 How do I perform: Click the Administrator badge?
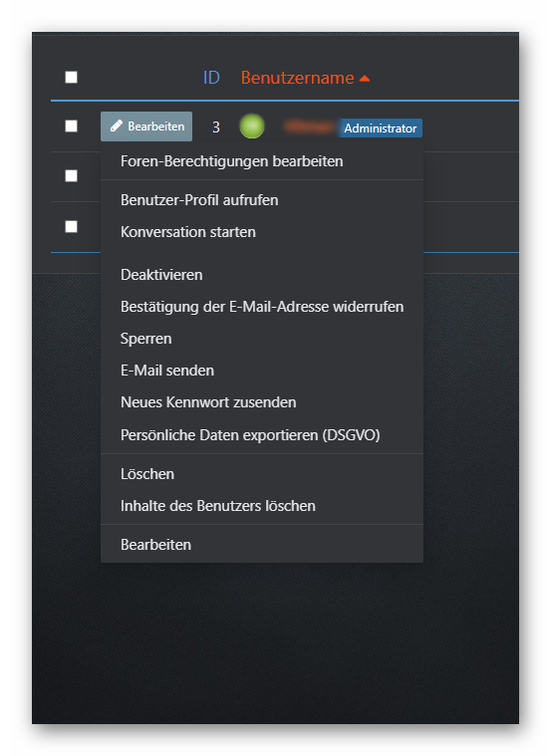tap(381, 127)
